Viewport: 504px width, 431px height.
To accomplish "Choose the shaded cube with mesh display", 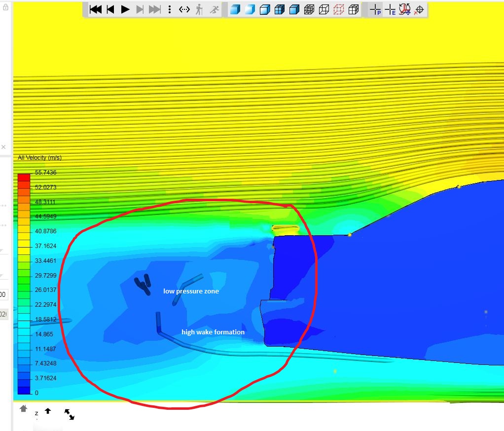I will pos(280,9).
